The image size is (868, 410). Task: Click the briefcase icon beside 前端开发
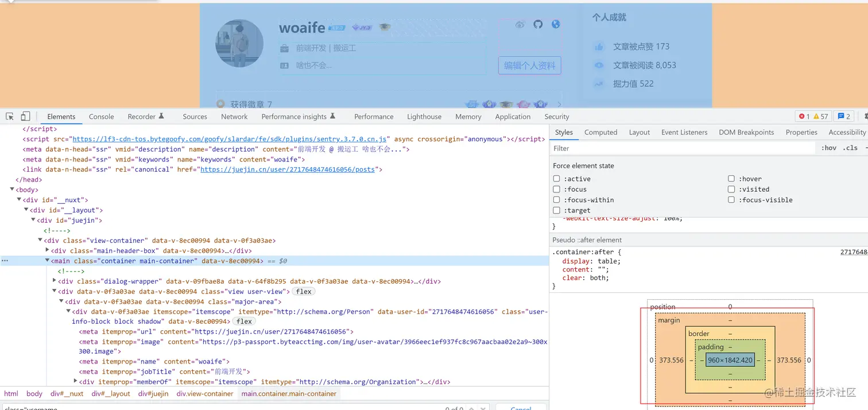(x=285, y=48)
